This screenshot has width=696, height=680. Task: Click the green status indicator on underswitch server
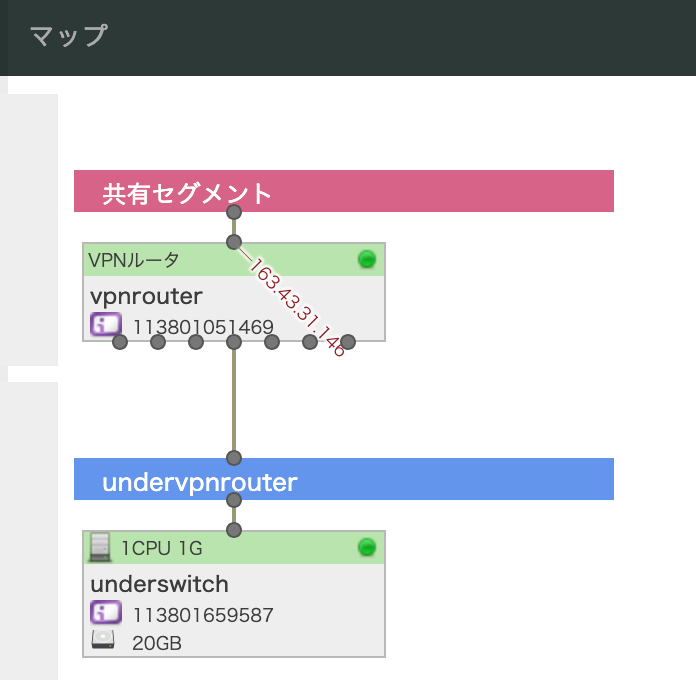367,547
